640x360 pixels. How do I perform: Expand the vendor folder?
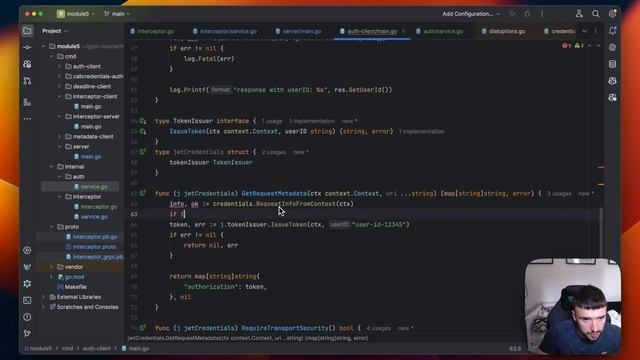[52, 267]
